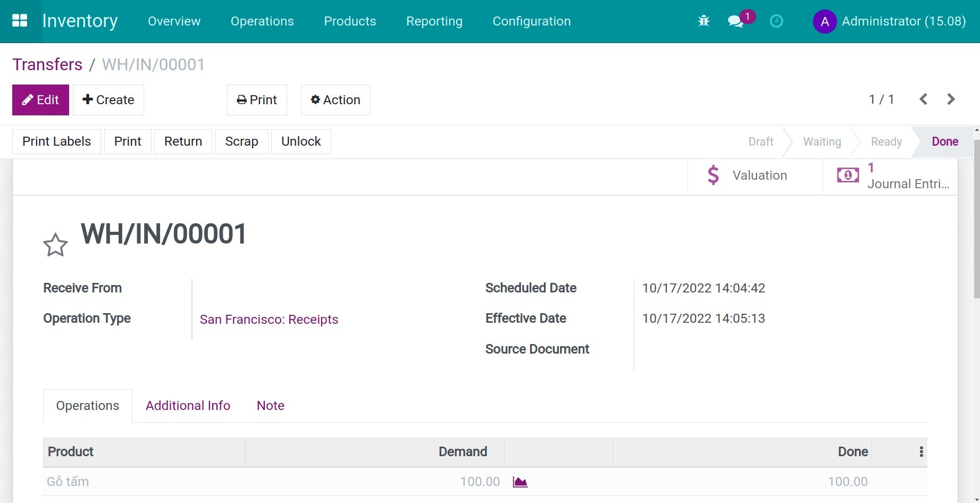Open the activities clock icon
The image size is (980, 503).
coord(776,21)
